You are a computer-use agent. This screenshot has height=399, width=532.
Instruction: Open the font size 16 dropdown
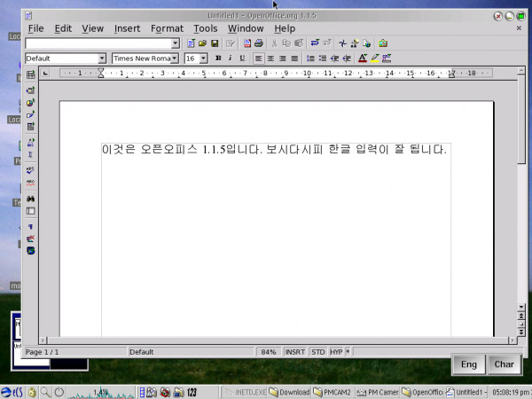tap(203, 59)
